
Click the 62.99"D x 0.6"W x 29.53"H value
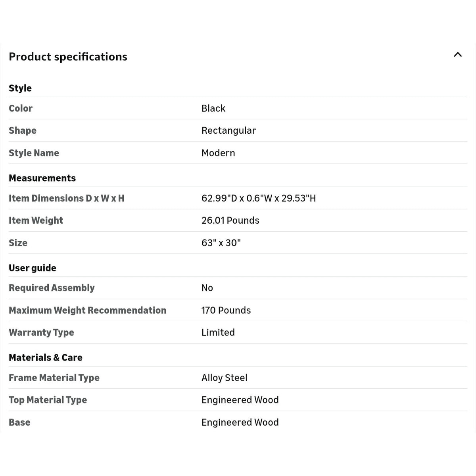tap(259, 198)
